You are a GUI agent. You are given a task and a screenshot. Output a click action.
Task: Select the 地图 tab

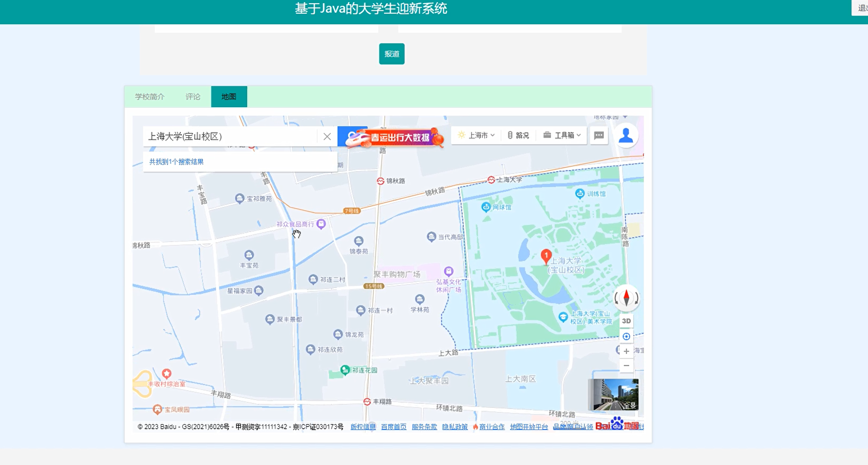(229, 97)
